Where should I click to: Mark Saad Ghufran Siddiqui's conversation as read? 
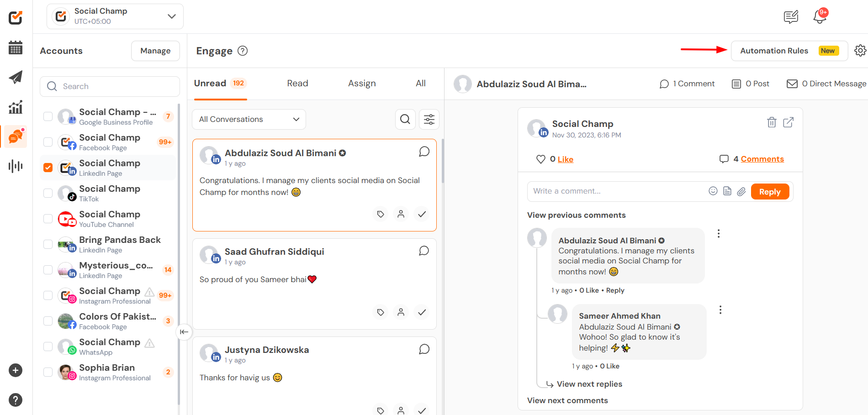(x=422, y=312)
